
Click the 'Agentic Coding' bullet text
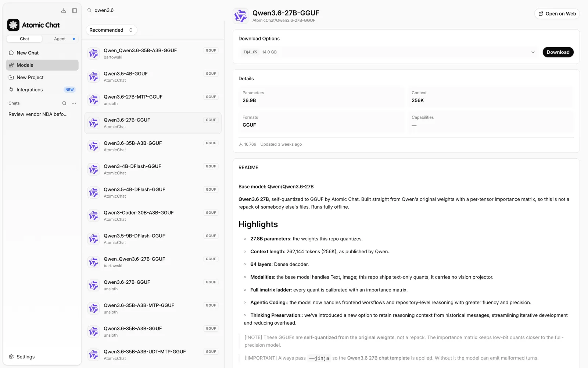point(391,302)
